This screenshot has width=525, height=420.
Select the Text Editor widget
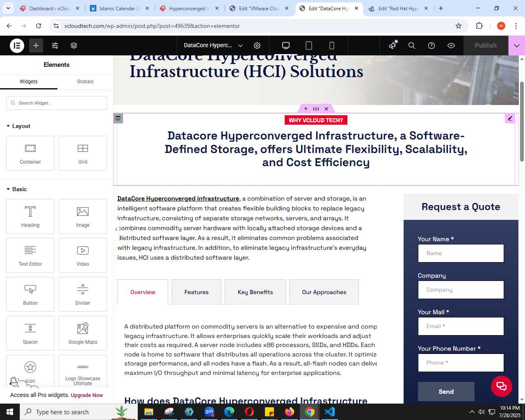pos(30,255)
